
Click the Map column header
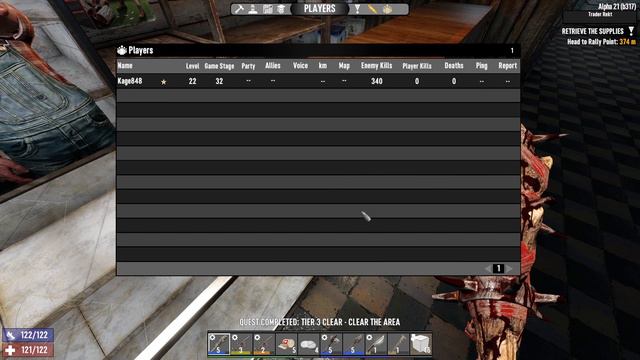click(x=344, y=65)
